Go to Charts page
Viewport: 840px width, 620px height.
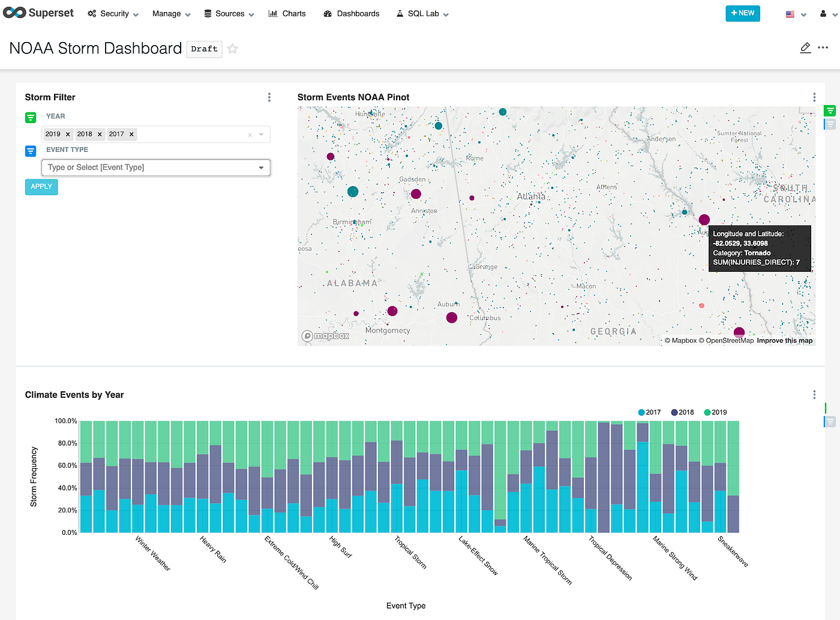point(287,13)
